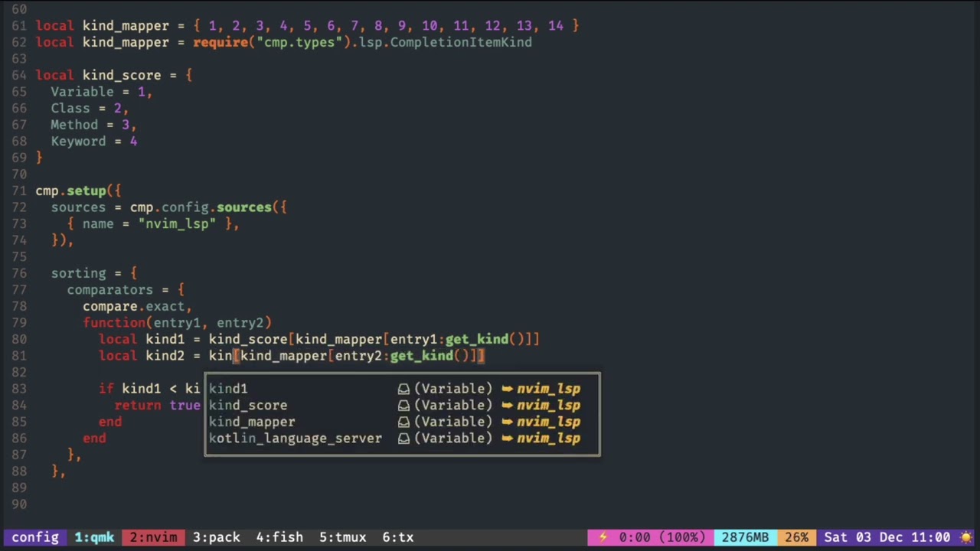The height and width of the screenshot is (551, 980).
Task: Click the end keyword on line 86
Action: coord(94,439)
